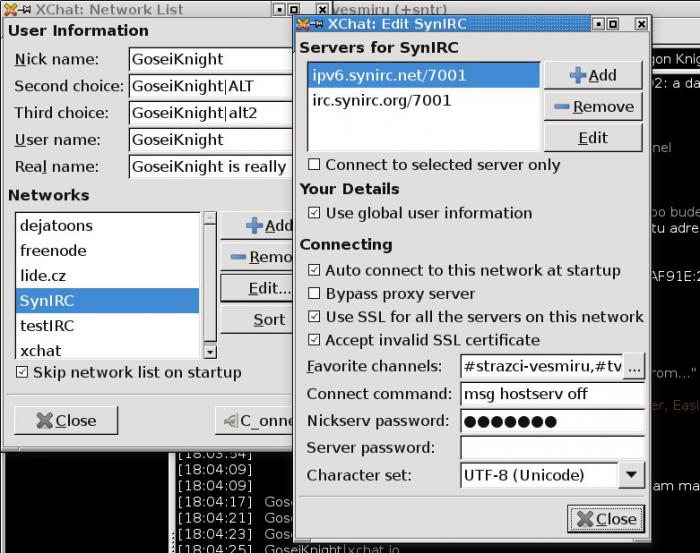This screenshot has height=553, width=700.
Task: Minimize the Network List window
Action: click(x=279, y=9)
